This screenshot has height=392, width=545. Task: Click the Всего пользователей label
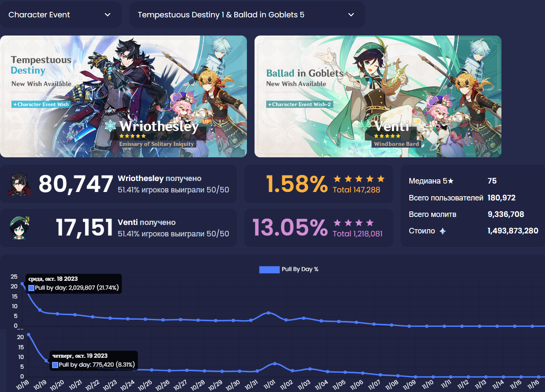pyautogui.click(x=446, y=198)
